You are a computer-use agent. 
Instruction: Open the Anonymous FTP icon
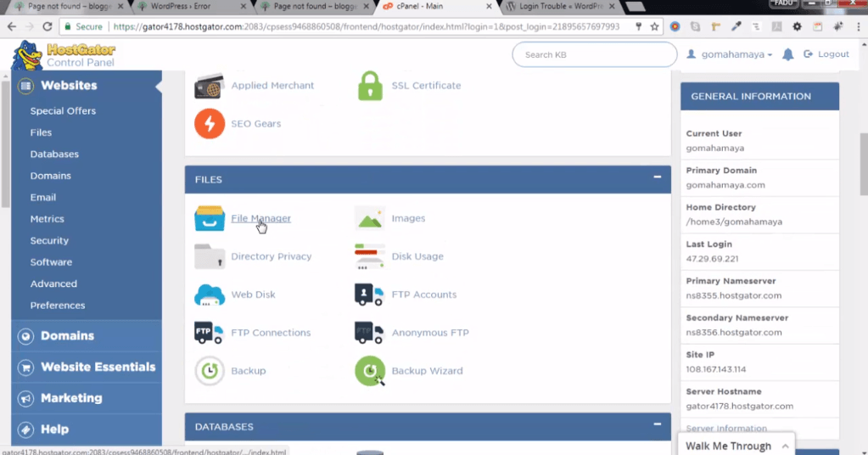click(369, 333)
